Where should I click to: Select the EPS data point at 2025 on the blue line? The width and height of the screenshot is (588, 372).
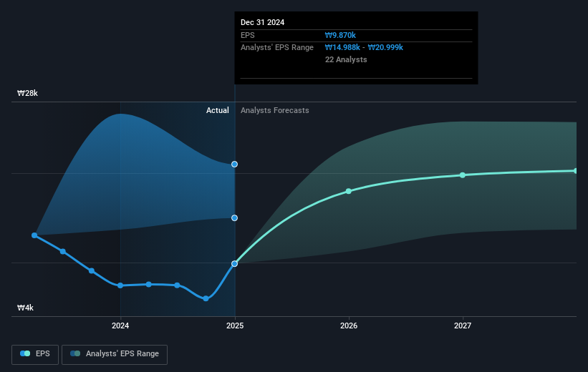coord(234,264)
